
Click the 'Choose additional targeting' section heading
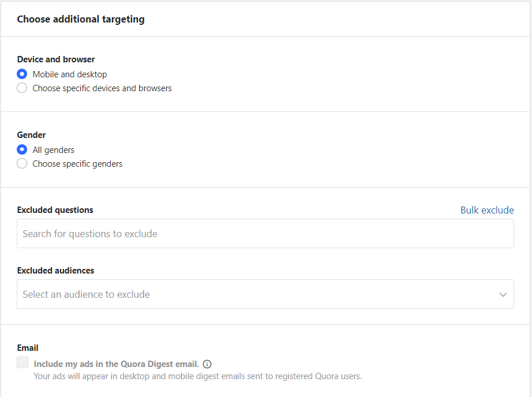pos(81,20)
